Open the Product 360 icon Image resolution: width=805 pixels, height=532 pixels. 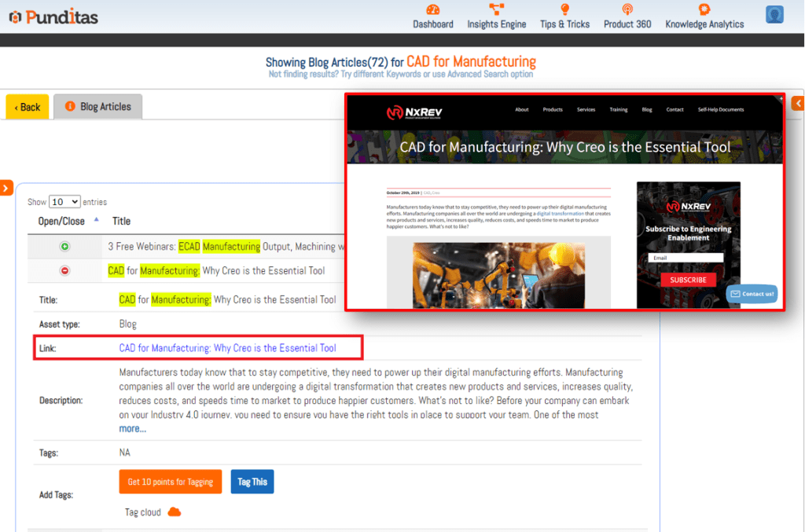627,9
